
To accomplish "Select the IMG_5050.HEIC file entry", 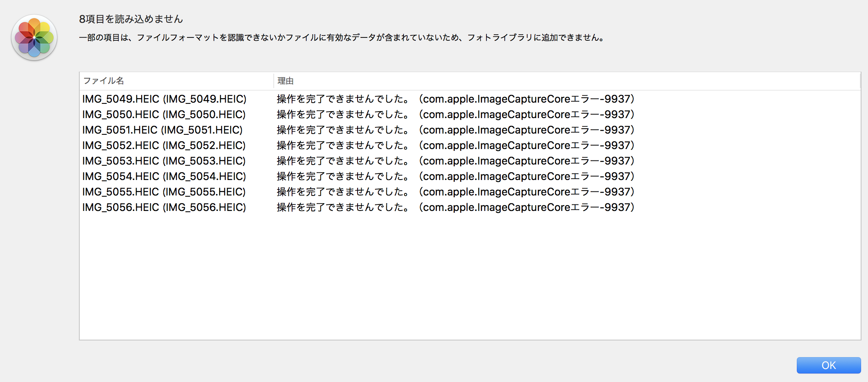I will click(164, 114).
